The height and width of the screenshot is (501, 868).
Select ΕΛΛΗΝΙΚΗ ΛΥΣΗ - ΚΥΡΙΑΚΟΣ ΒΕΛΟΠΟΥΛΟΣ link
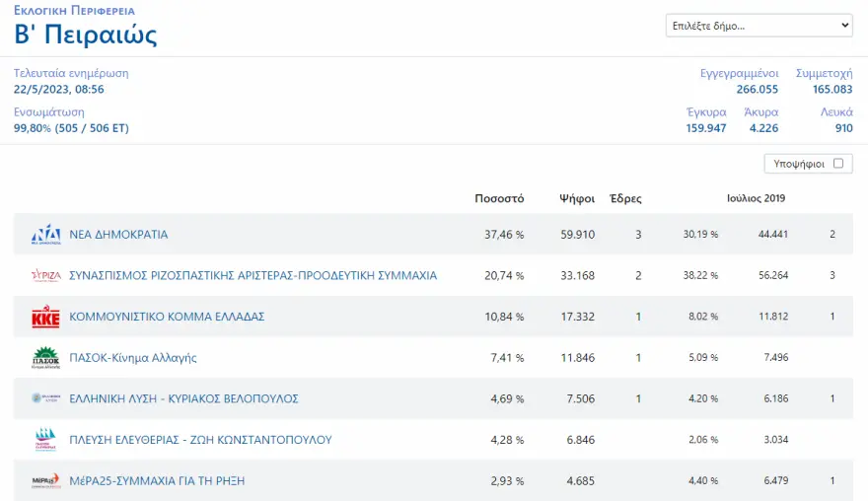pos(183,399)
